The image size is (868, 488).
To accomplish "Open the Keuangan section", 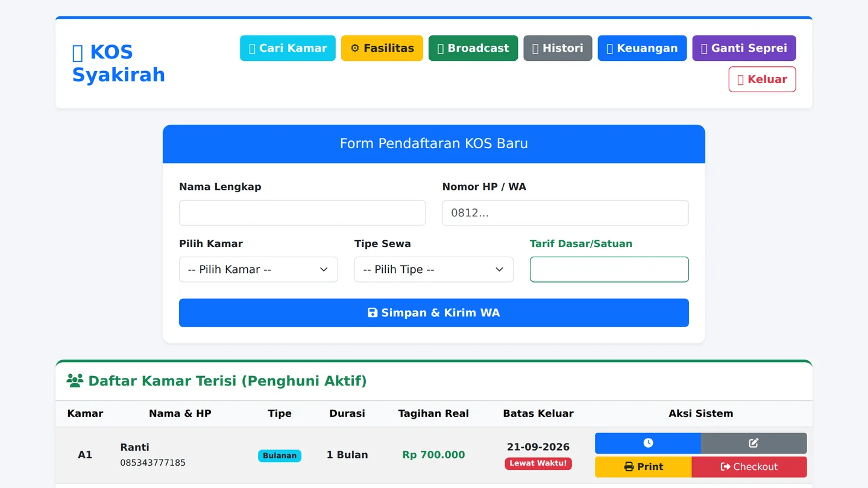I will pos(642,48).
